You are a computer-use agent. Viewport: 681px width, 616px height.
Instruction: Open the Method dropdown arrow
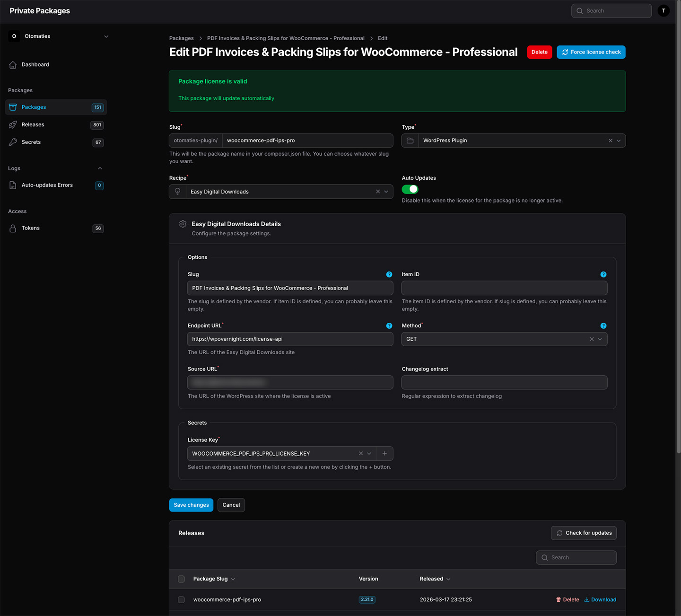(x=600, y=339)
